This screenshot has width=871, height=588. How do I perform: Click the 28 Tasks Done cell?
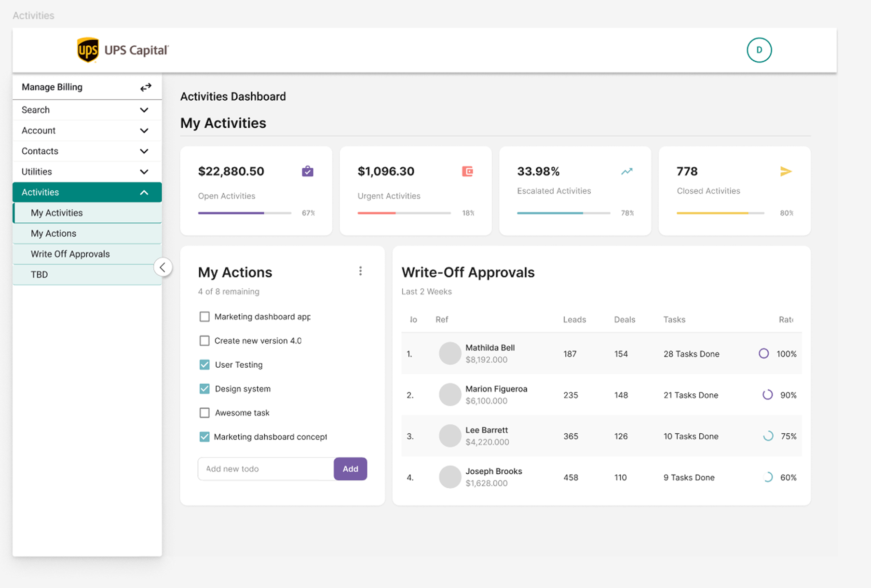point(692,354)
